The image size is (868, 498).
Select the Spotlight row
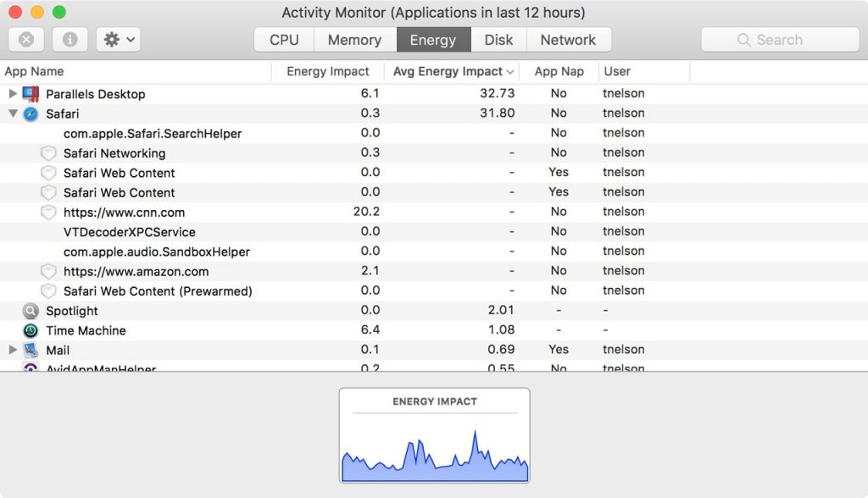tap(434, 311)
